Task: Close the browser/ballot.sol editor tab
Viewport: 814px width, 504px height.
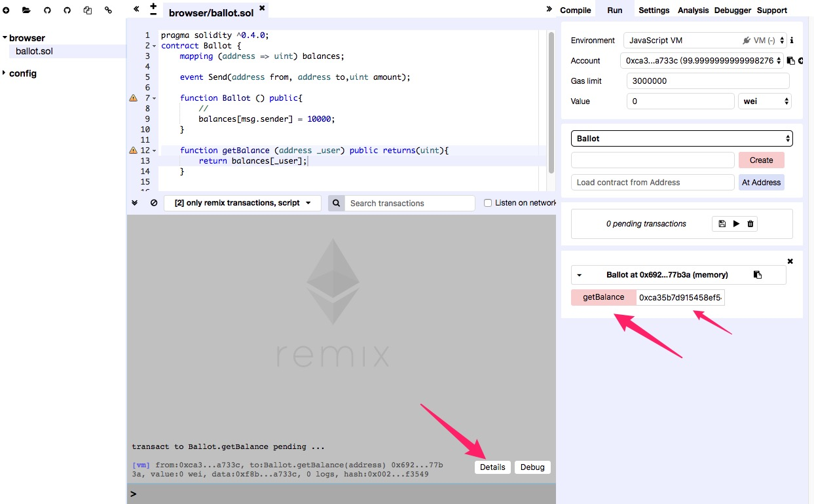Action: pyautogui.click(x=262, y=9)
